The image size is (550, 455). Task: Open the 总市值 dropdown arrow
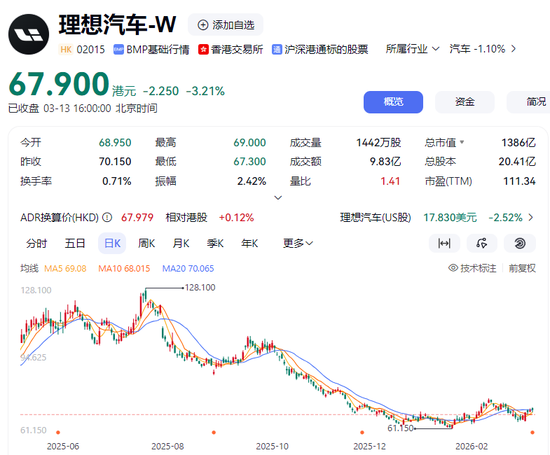(x=462, y=142)
